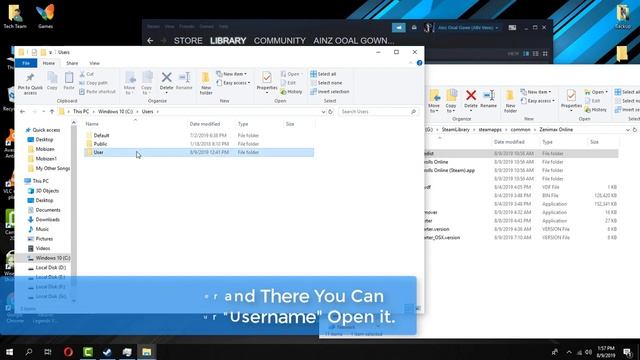Click the Windows Start button

(9, 351)
